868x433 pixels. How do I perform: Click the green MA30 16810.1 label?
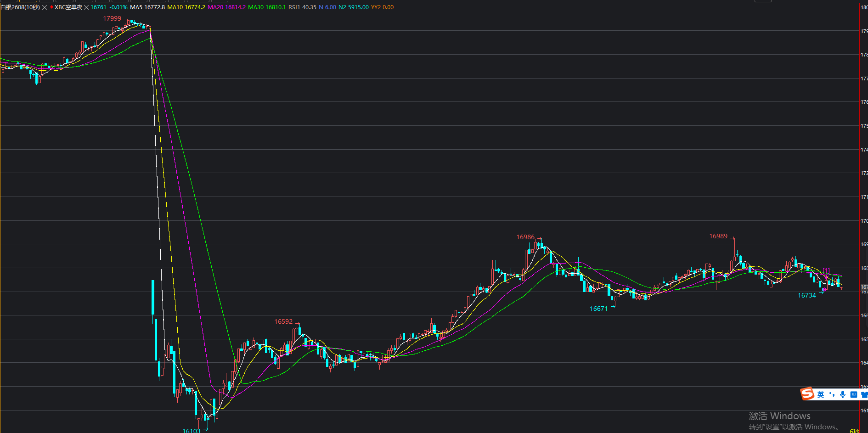click(267, 7)
